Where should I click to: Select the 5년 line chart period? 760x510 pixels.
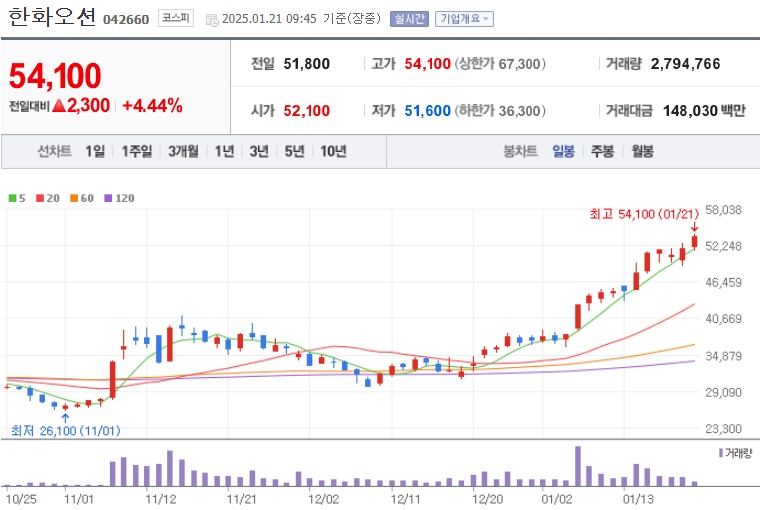point(294,151)
